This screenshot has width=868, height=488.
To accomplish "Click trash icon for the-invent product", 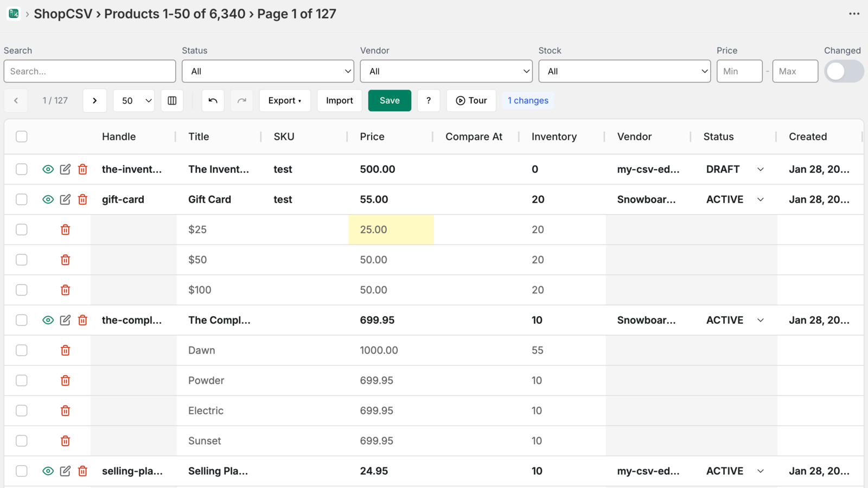I will pos(82,169).
